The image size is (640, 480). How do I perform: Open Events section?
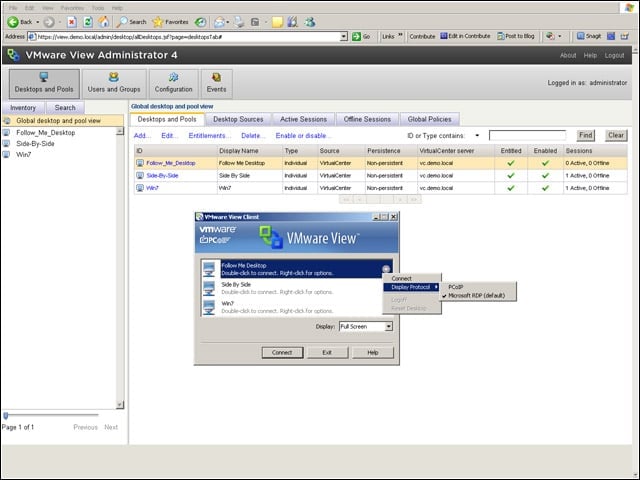216,84
